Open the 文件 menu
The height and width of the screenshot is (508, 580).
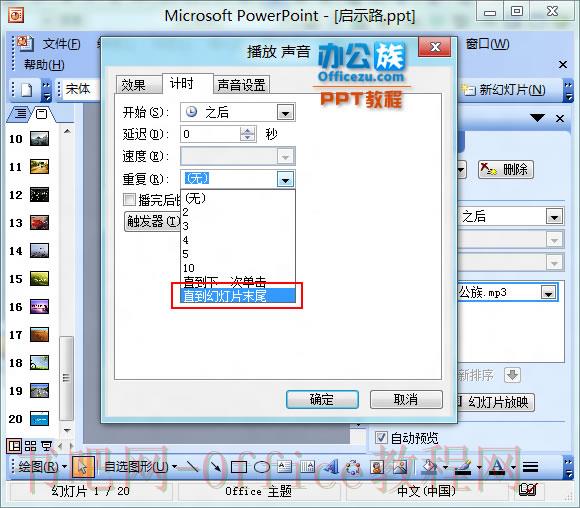(x=61, y=44)
